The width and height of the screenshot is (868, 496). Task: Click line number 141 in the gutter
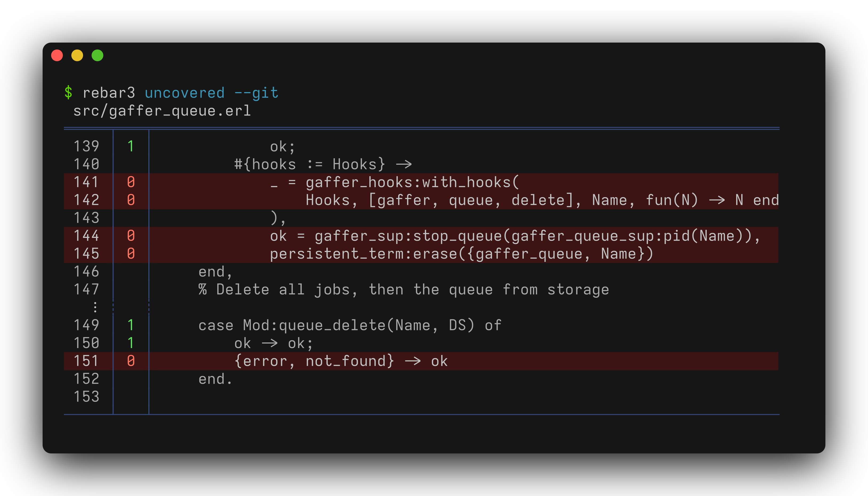pyautogui.click(x=86, y=182)
